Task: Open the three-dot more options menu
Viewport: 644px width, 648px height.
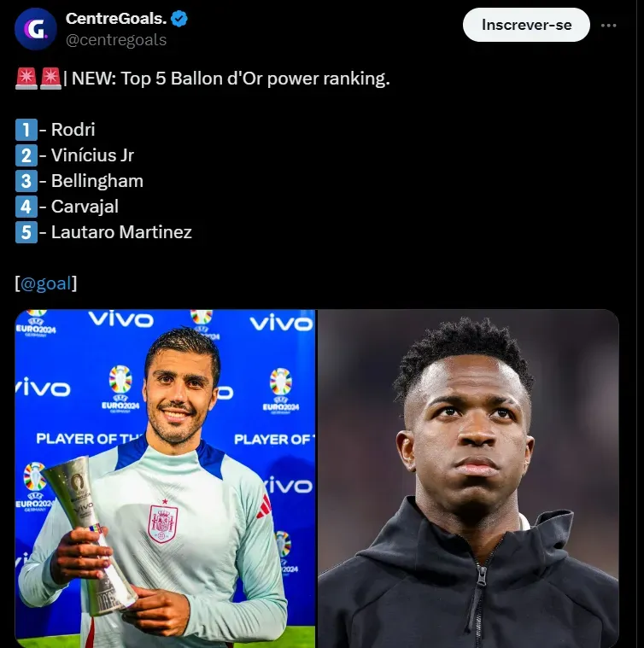Action: pos(608,26)
